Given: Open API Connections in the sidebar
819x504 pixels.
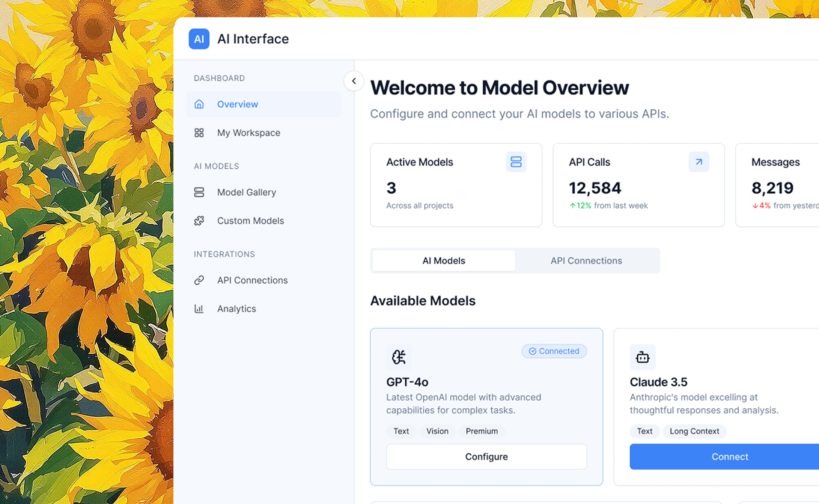Looking at the screenshot, I should [x=263, y=280].
